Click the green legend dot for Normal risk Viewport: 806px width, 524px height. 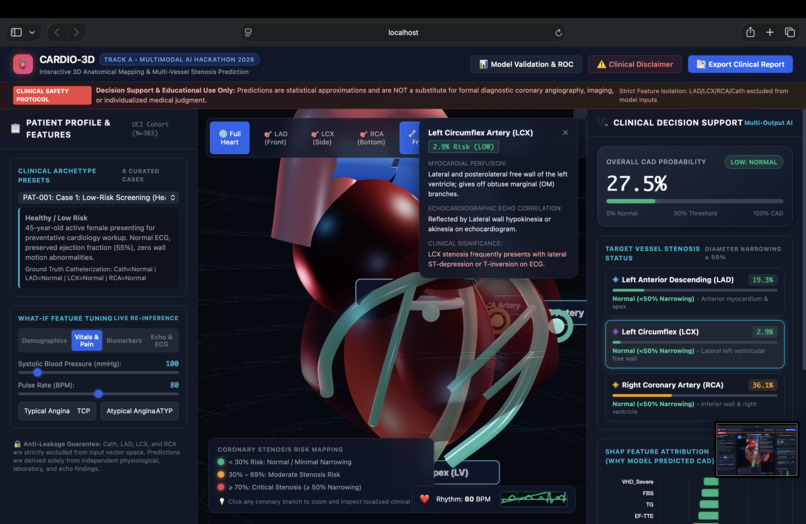coord(221,462)
